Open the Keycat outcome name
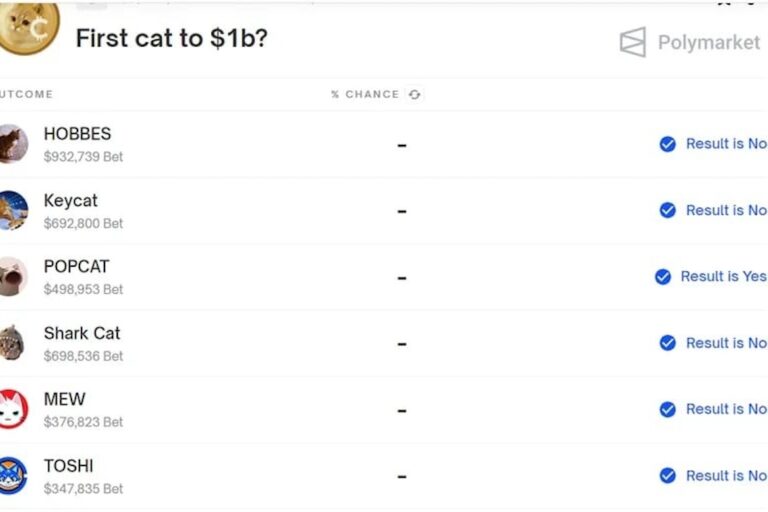The image size is (768, 512). 71,200
